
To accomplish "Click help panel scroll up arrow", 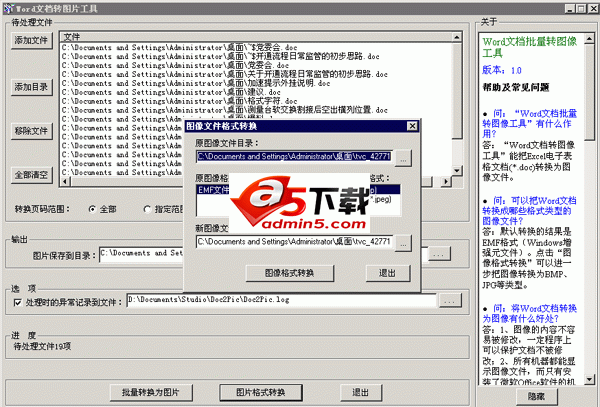I will point(590,38).
